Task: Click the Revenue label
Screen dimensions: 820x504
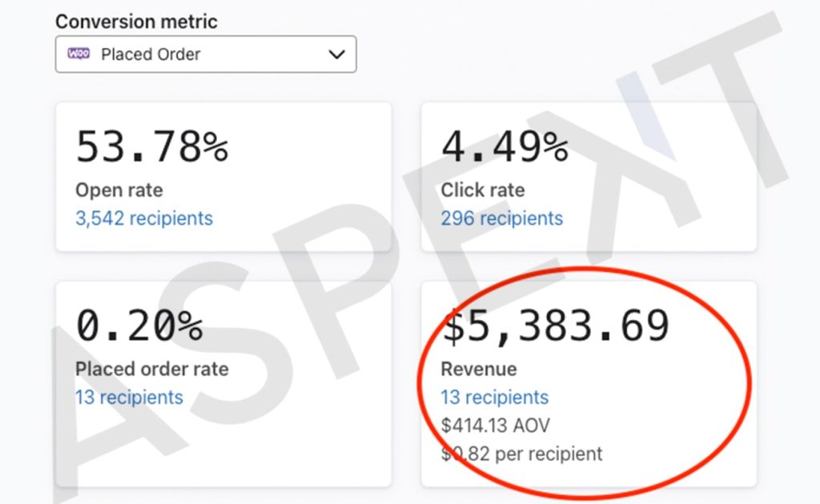Action: tap(479, 370)
